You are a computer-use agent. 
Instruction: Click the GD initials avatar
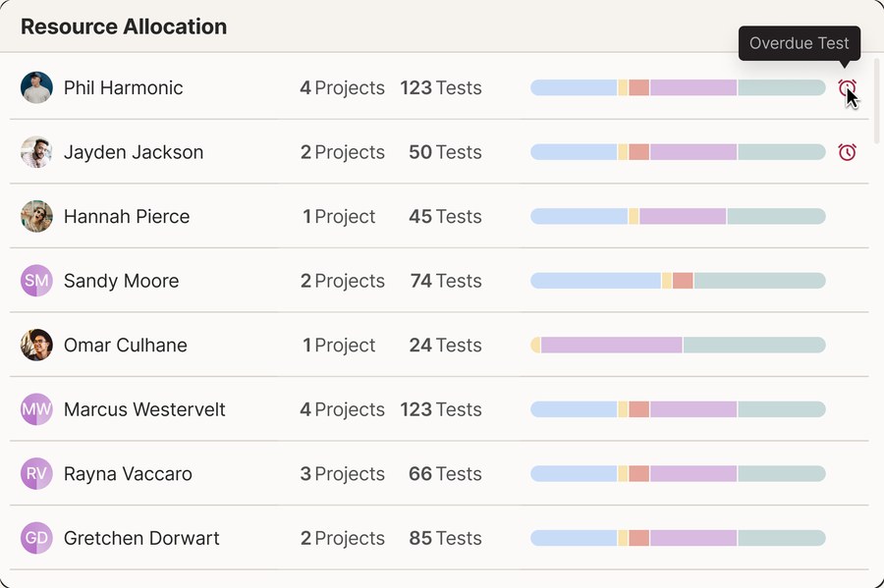click(36, 538)
